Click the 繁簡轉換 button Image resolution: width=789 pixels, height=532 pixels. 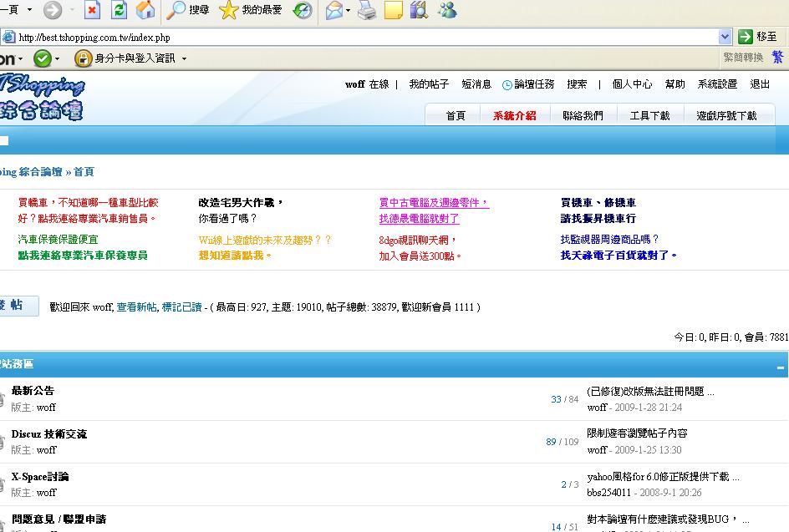pyautogui.click(x=743, y=57)
